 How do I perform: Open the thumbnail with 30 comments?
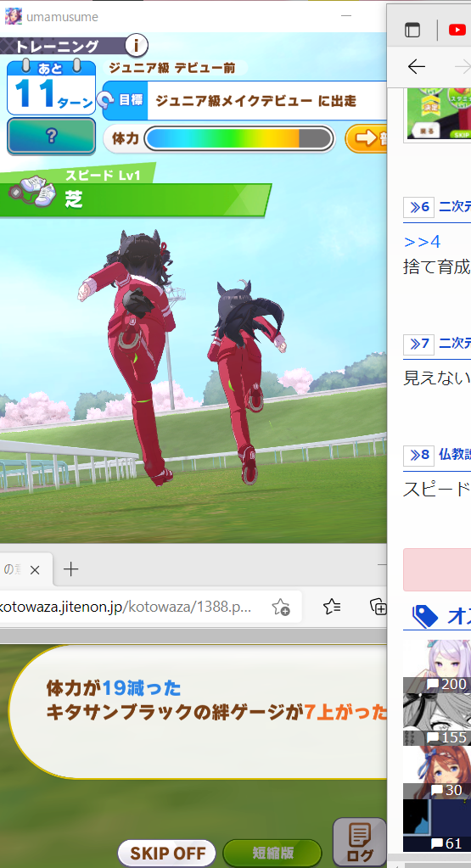click(437, 772)
